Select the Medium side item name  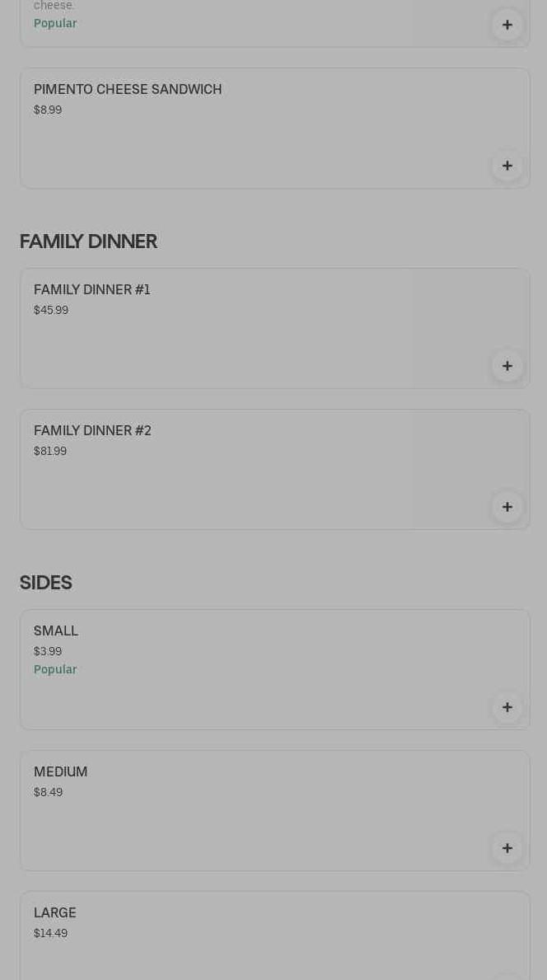click(60, 771)
